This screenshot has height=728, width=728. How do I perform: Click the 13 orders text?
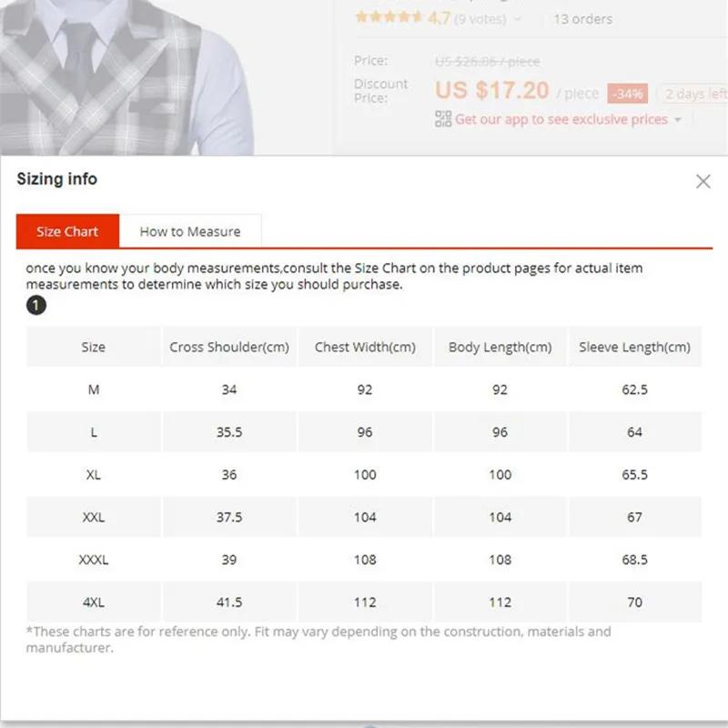click(x=582, y=19)
